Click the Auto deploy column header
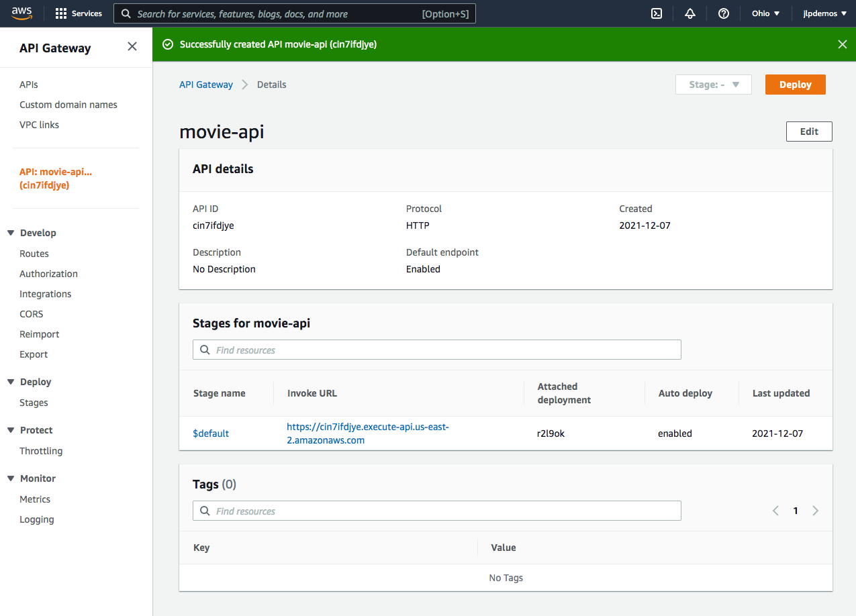This screenshot has width=856, height=616. (x=685, y=393)
